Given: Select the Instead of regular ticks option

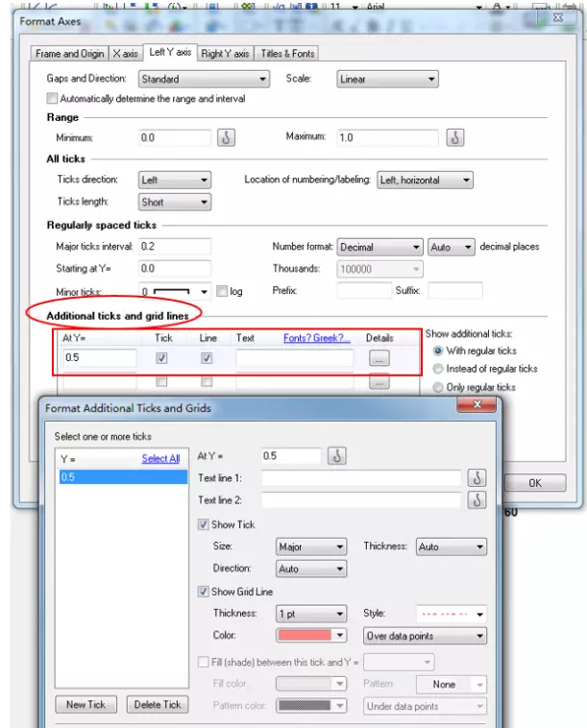Looking at the screenshot, I should tap(439, 369).
